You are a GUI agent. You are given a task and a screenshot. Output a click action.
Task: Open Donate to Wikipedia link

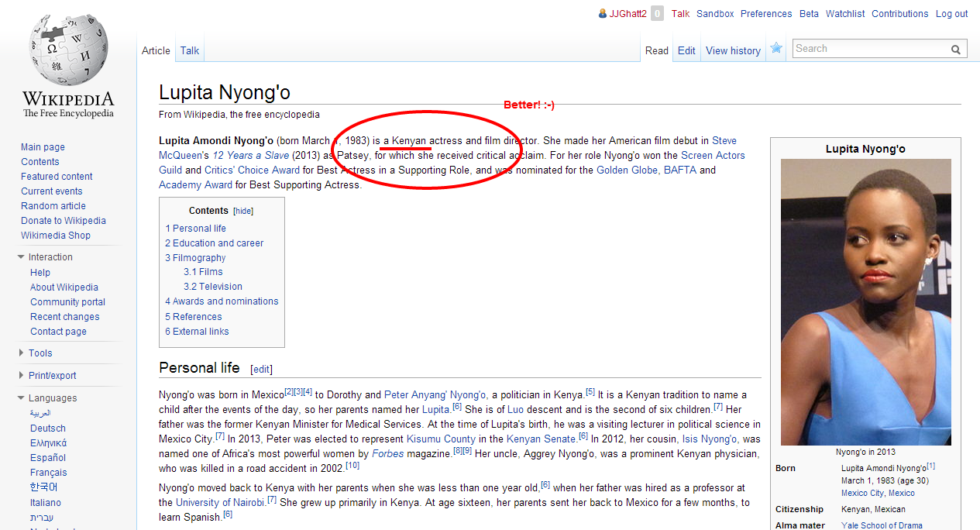point(64,221)
